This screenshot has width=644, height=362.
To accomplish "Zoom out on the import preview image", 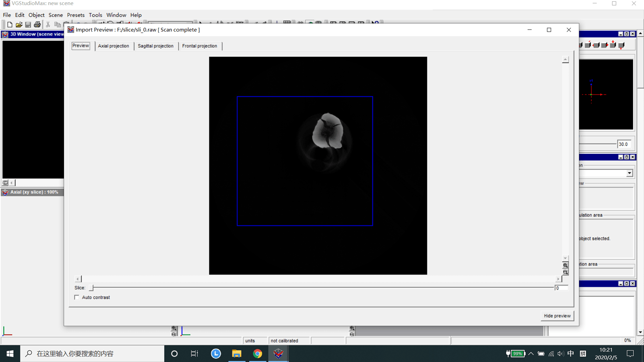I will [565, 272].
